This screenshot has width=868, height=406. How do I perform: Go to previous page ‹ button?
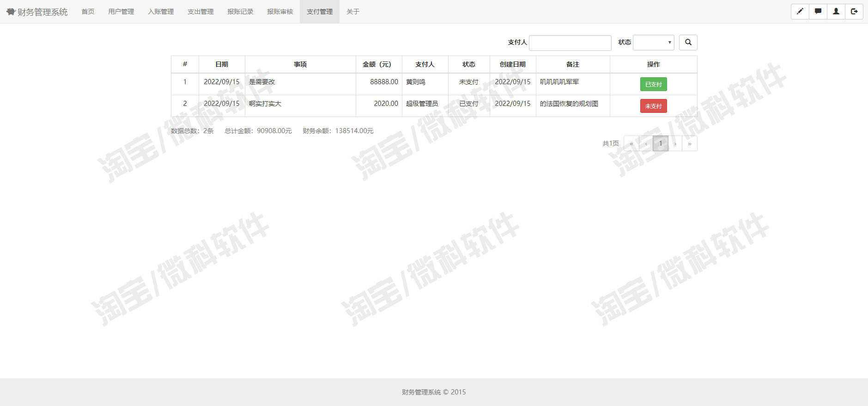[646, 143]
